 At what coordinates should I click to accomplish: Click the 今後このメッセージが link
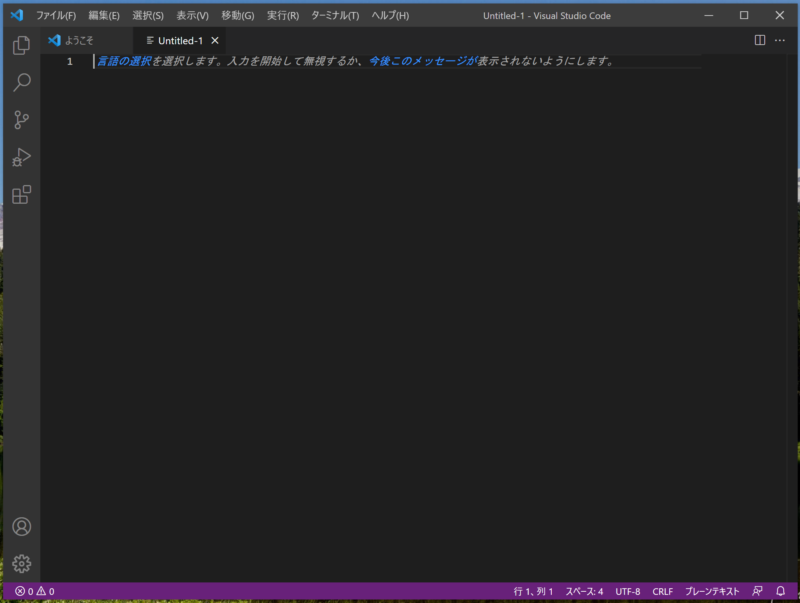(x=421, y=62)
